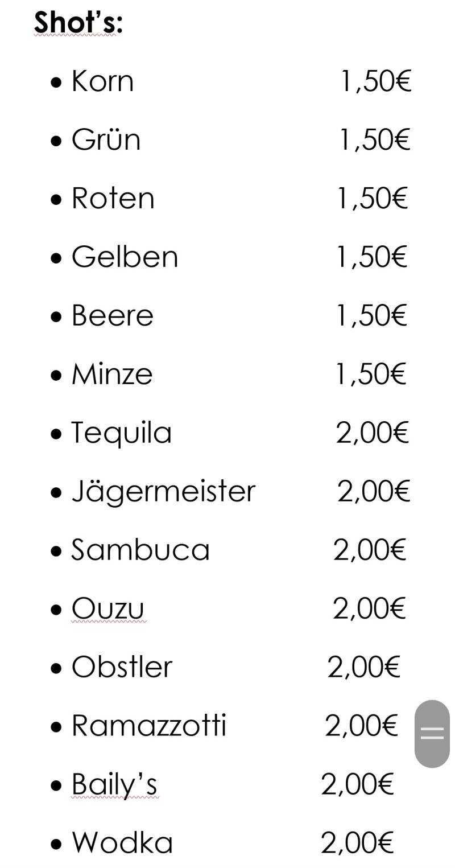Click the Beere list item
This screenshot has width=455, height=868.
[x=112, y=316]
